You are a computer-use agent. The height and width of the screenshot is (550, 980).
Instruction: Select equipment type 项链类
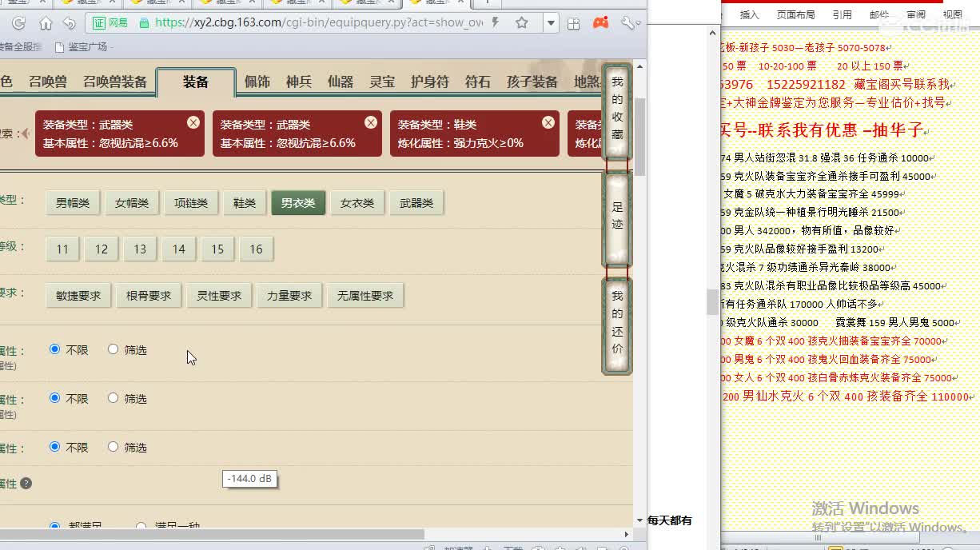(x=191, y=203)
